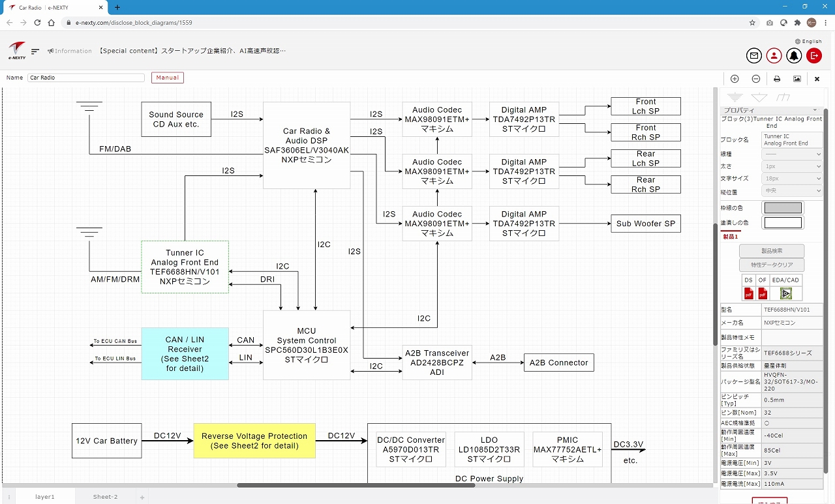Select the Sound Source CD Aux block

(176, 119)
